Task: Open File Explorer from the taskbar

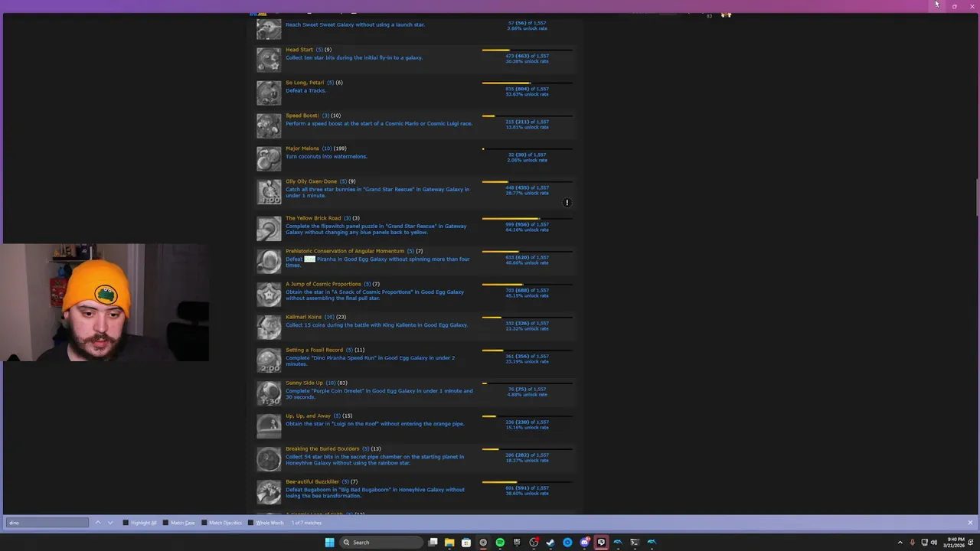Action: [x=449, y=542]
